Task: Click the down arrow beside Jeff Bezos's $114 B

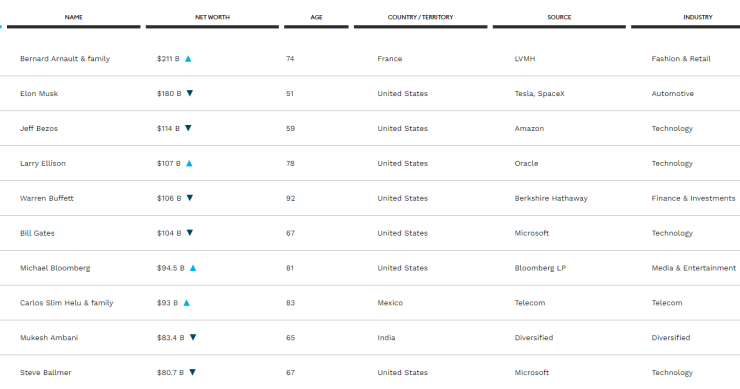Action: (188, 128)
